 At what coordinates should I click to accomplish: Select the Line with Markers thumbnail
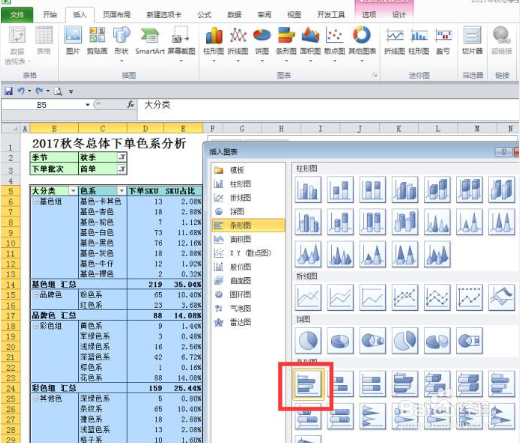[x=405, y=297]
